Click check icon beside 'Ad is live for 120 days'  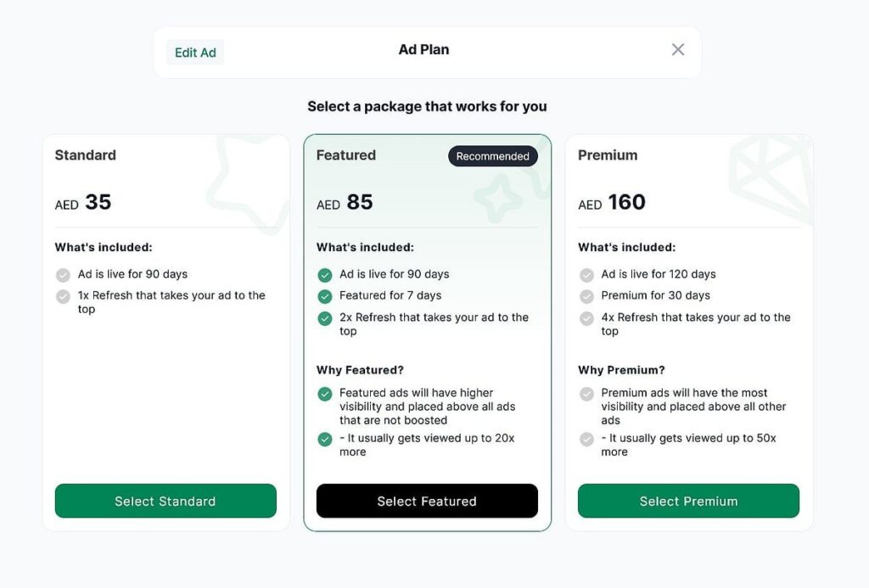586,275
